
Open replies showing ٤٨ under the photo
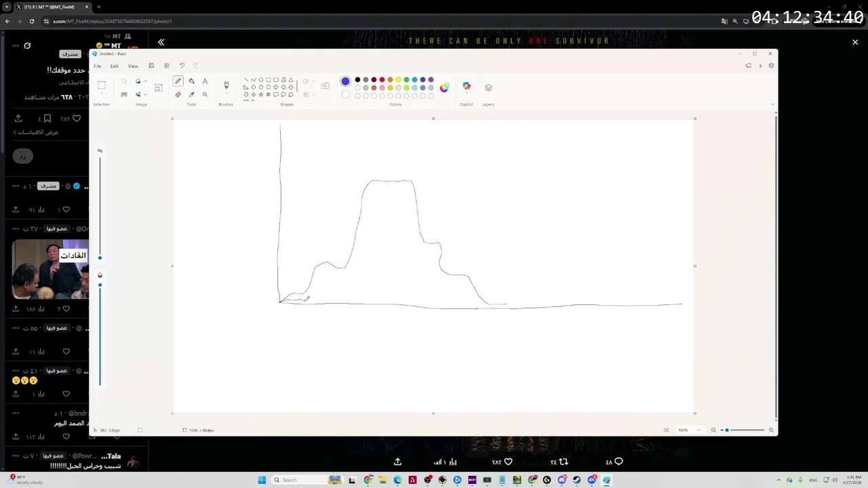(x=618, y=462)
